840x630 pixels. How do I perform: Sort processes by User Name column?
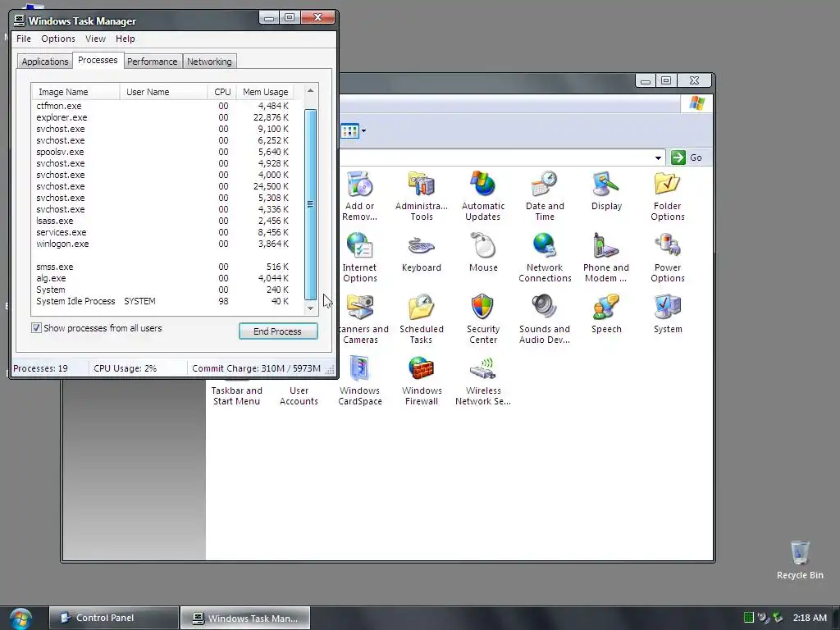163,92
